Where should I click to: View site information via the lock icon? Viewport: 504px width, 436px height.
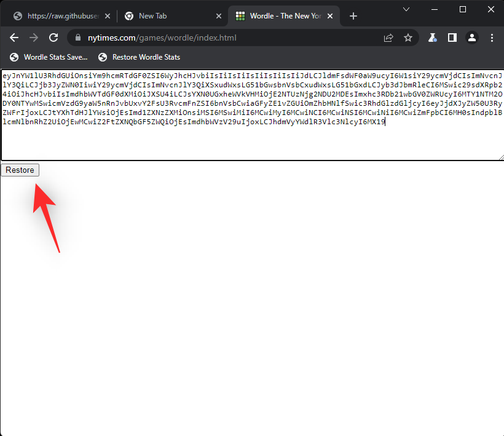point(78,38)
